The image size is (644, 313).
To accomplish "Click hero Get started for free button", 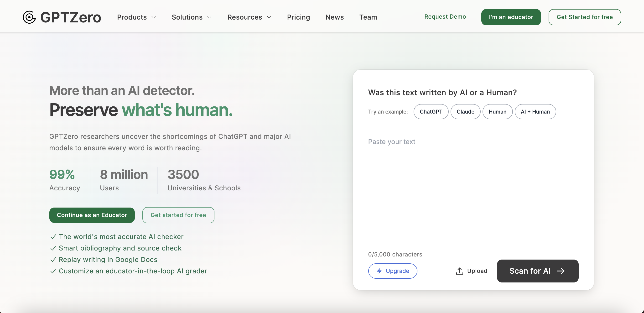I will click(178, 215).
